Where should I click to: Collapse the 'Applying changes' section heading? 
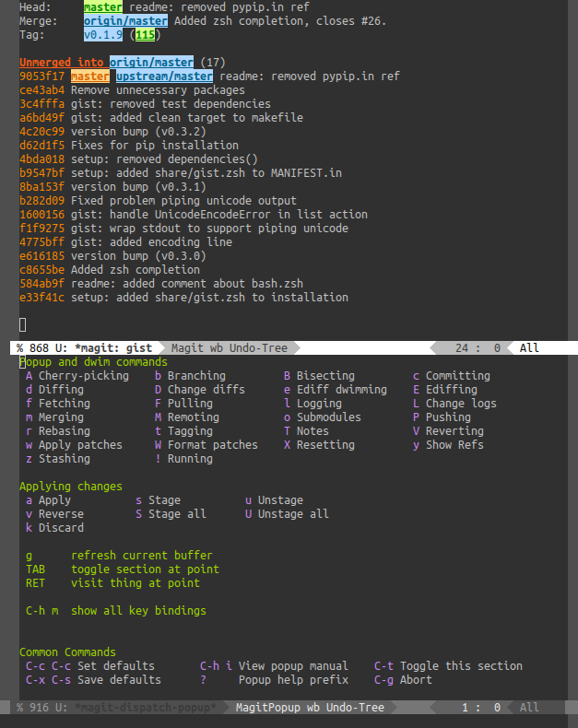coord(70,487)
